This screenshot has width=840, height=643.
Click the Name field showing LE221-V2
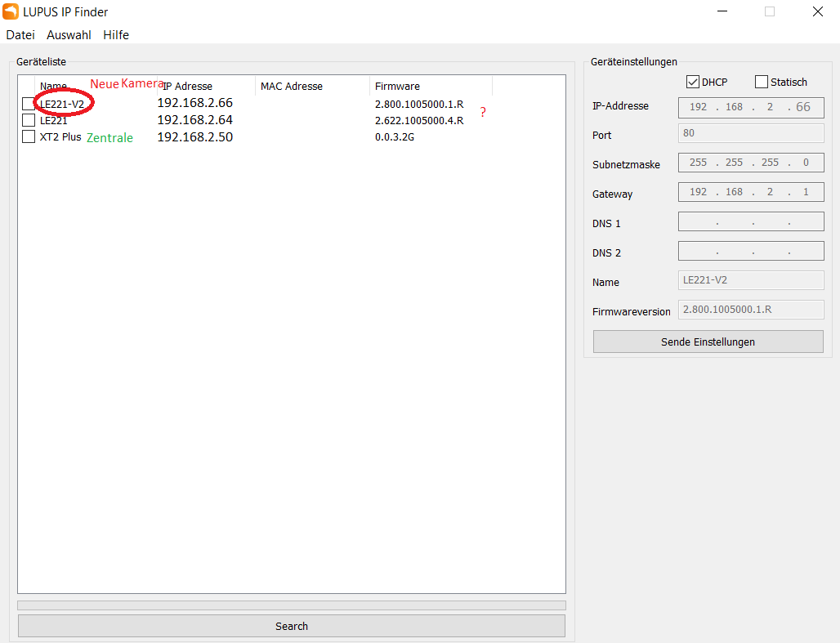tap(751, 279)
